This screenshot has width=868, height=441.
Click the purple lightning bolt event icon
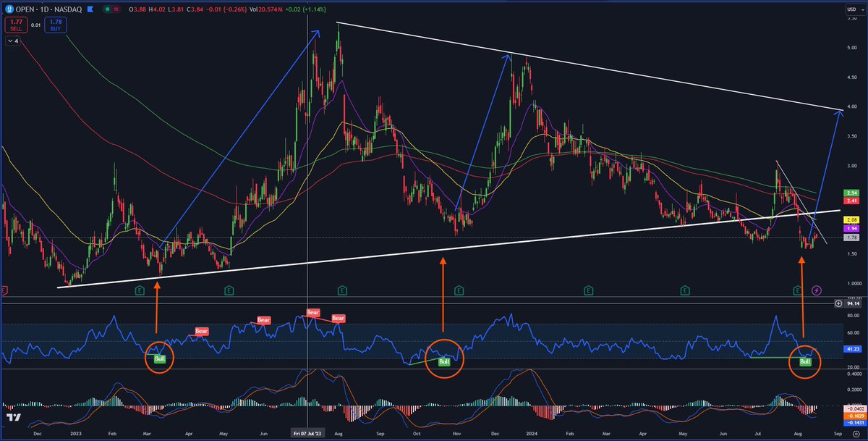pos(817,290)
